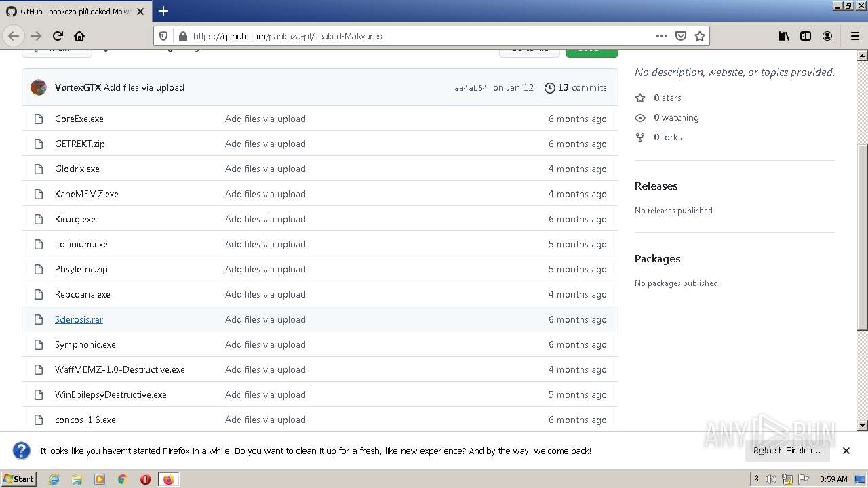Open Losinium.exe file
868x488 pixels.
(81, 244)
